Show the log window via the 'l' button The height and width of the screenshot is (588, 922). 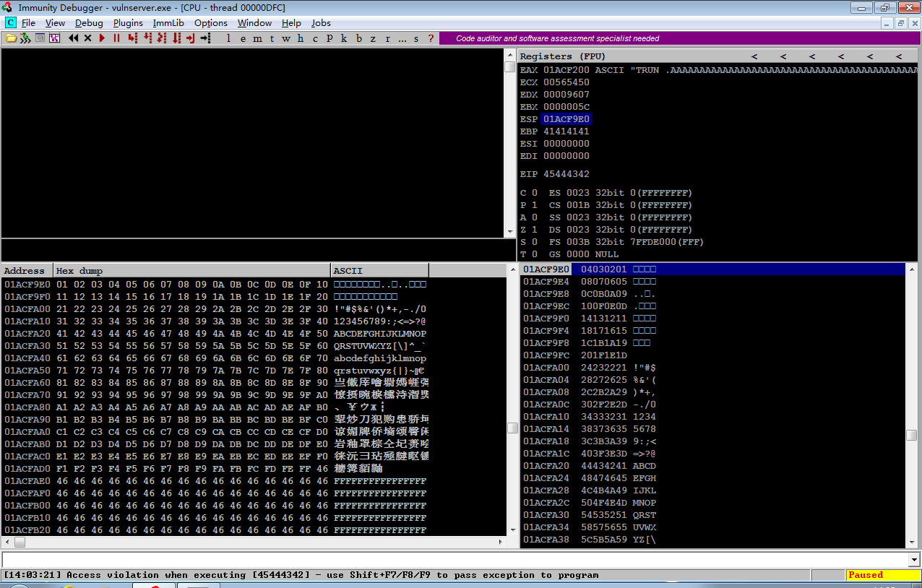[x=229, y=38]
